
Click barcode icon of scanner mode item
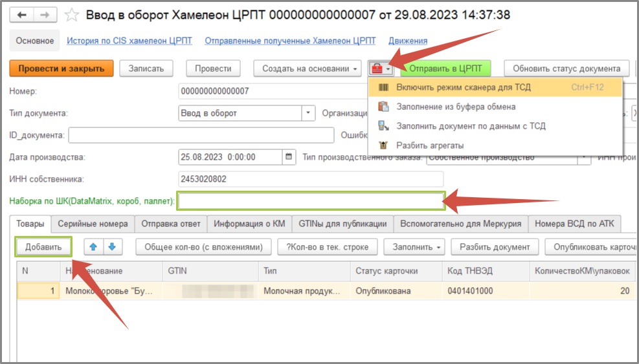pos(383,87)
